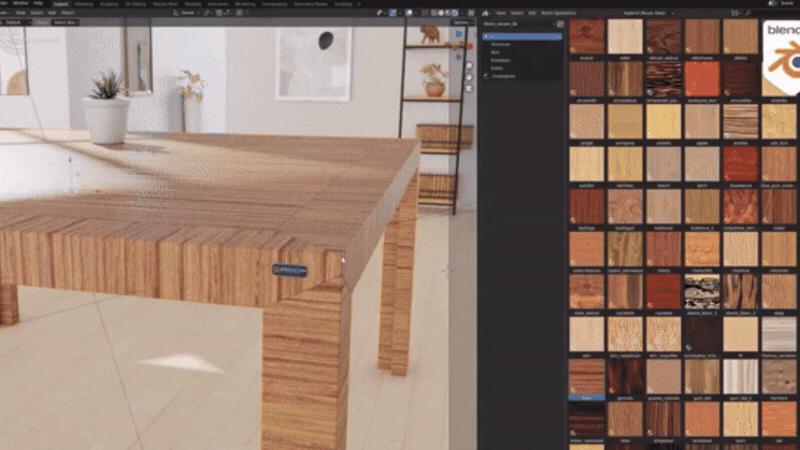Switch to the Shading workspace tab
The height and width of the screenshot is (450, 800).
(x=193, y=4)
